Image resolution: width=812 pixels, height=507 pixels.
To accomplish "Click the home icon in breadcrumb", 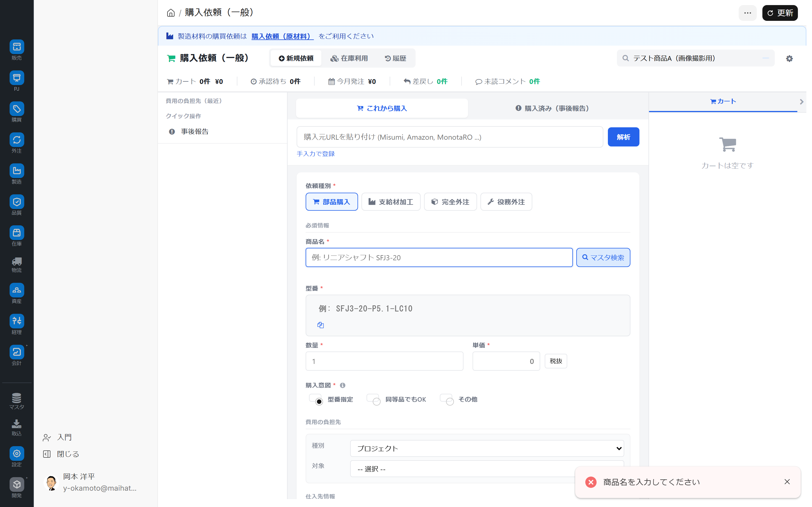I will (171, 13).
